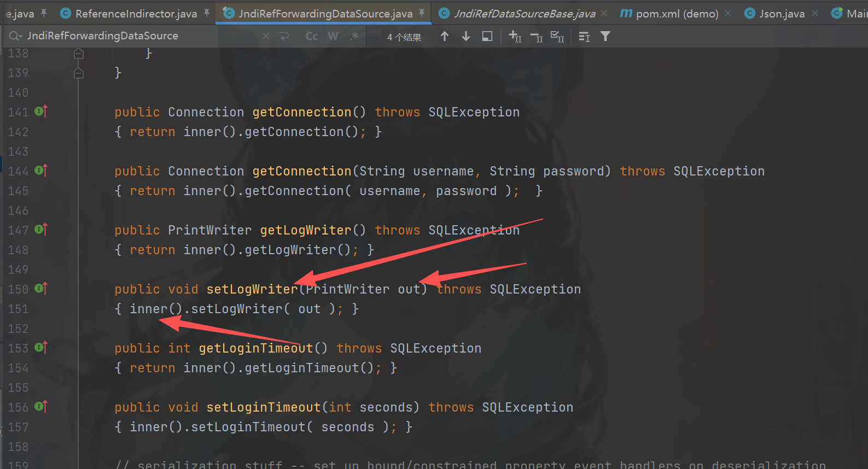Add selection for next occurrence
Image resolution: width=868 pixels, height=469 pixels.
(x=515, y=37)
